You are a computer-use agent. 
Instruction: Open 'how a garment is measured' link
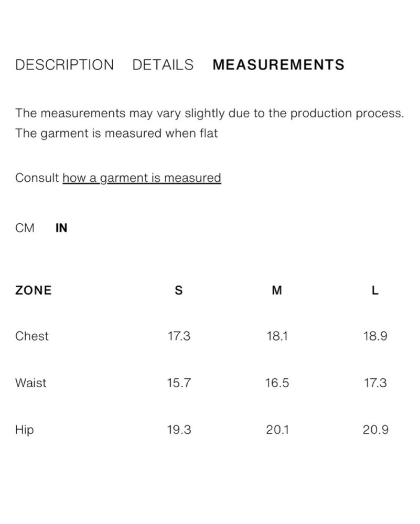click(x=142, y=178)
